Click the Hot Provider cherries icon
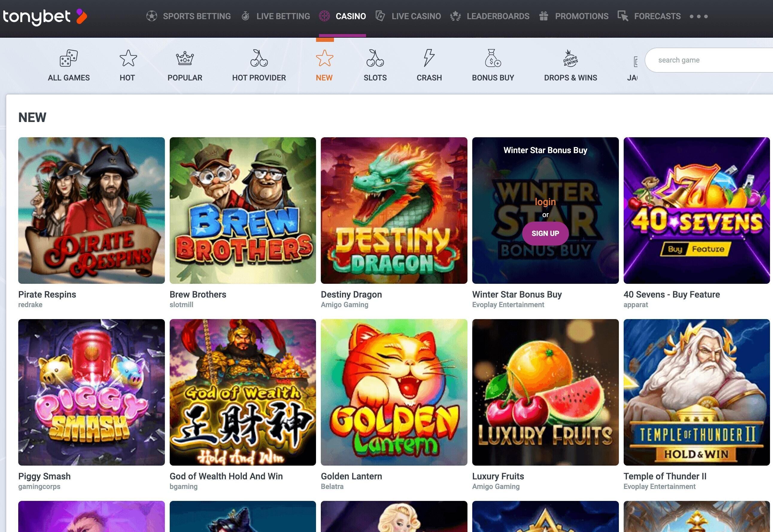Image resolution: width=773 pixels, height=532 pixels. [x=259, y=58]
